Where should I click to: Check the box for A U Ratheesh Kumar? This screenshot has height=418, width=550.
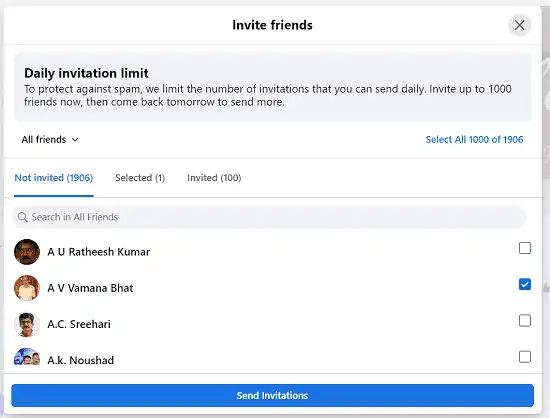click(525, 248)
